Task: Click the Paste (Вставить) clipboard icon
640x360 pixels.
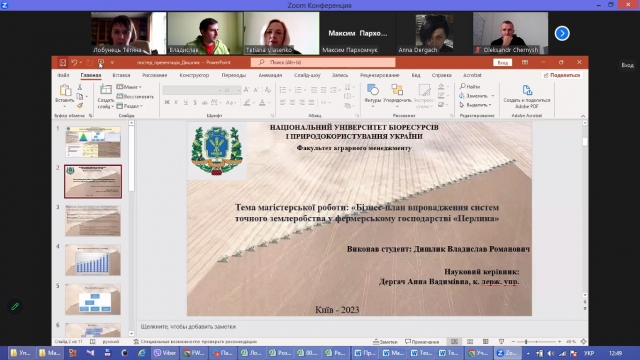Action: click(65, 90)
